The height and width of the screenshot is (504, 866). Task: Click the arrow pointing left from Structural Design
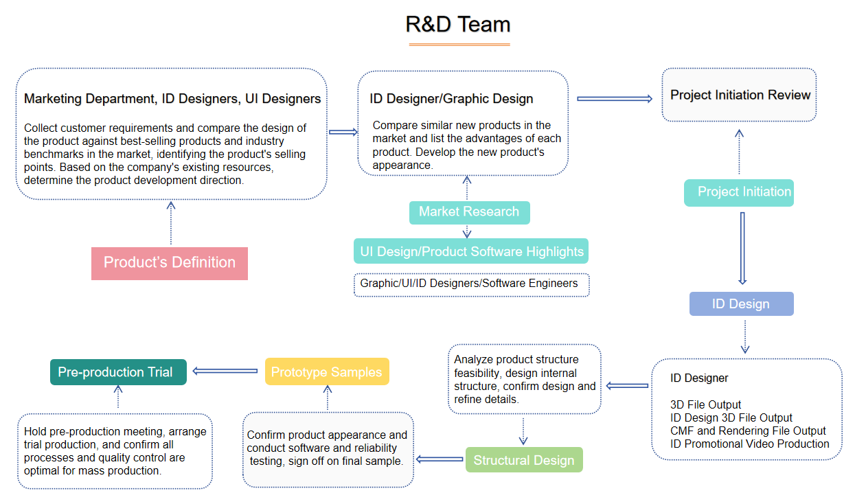[x=440, y=459]
